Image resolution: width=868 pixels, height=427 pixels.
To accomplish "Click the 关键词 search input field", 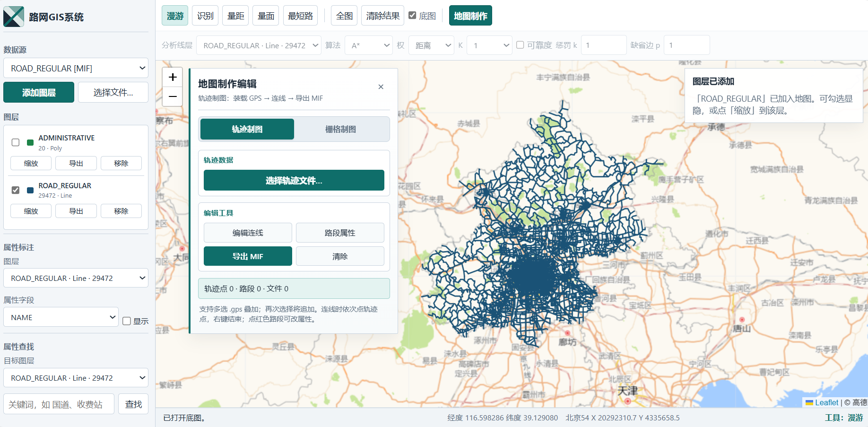I will [x=59, y=404].
